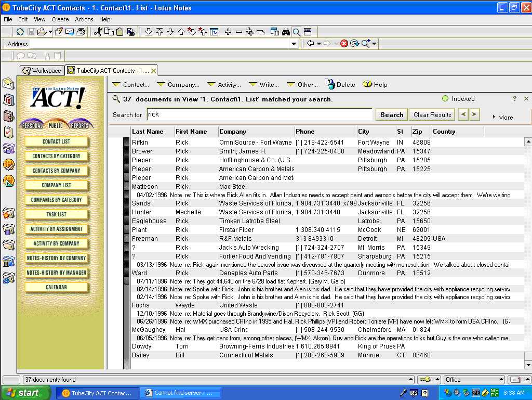Click the red Stop icon
The width and height of the screenshot is (532, 400).
point(344,44)
